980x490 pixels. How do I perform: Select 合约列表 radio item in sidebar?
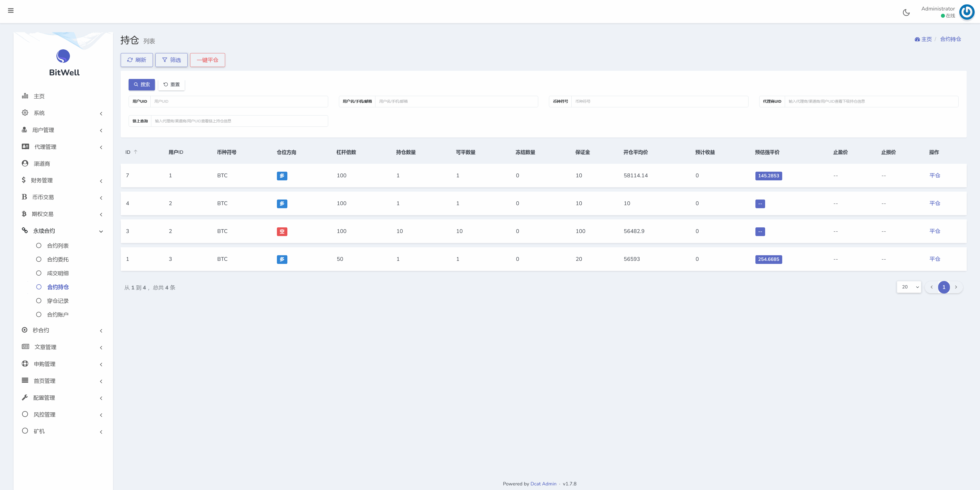click(57, 246)
